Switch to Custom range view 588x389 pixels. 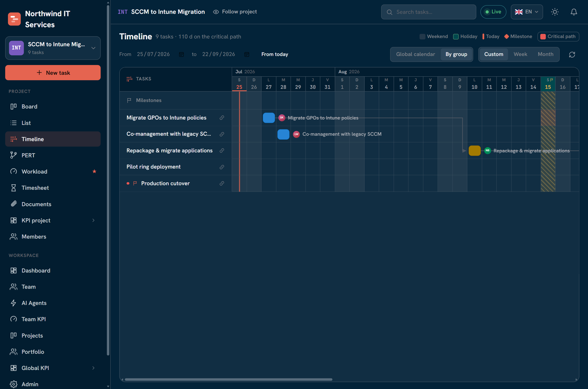[494, 54]
